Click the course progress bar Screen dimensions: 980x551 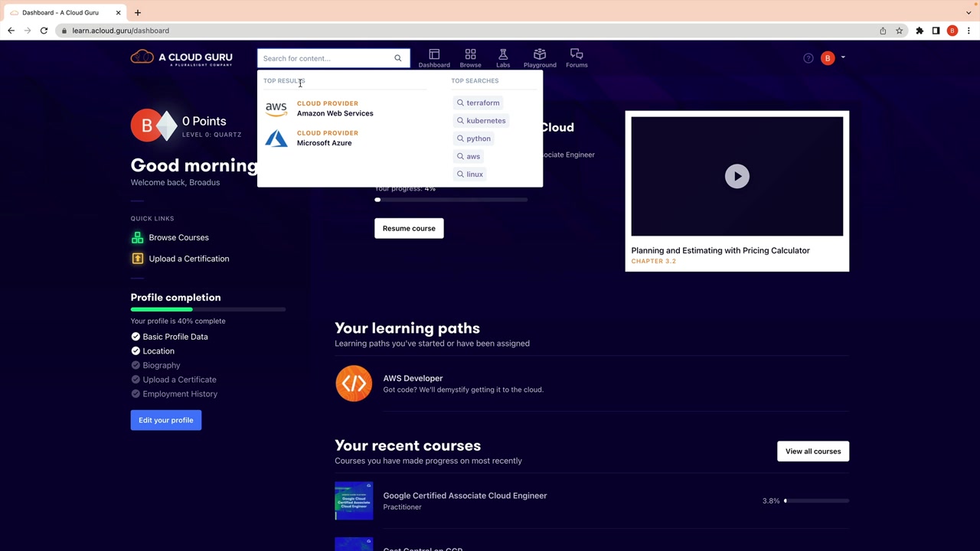(x=451, y=200)
